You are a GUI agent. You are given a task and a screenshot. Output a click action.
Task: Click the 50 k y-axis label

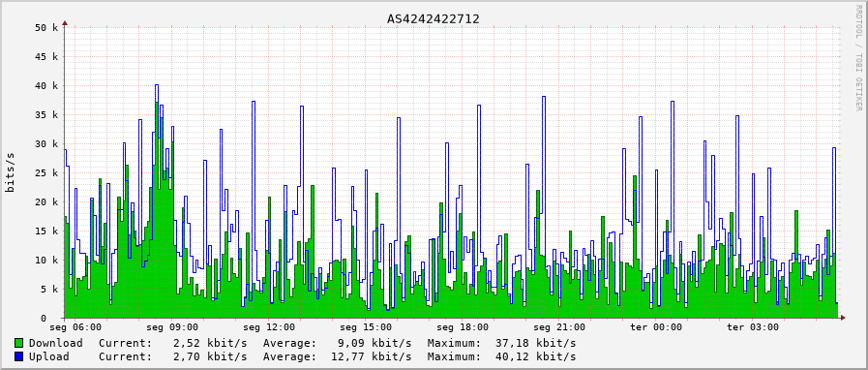pos(47,27)
